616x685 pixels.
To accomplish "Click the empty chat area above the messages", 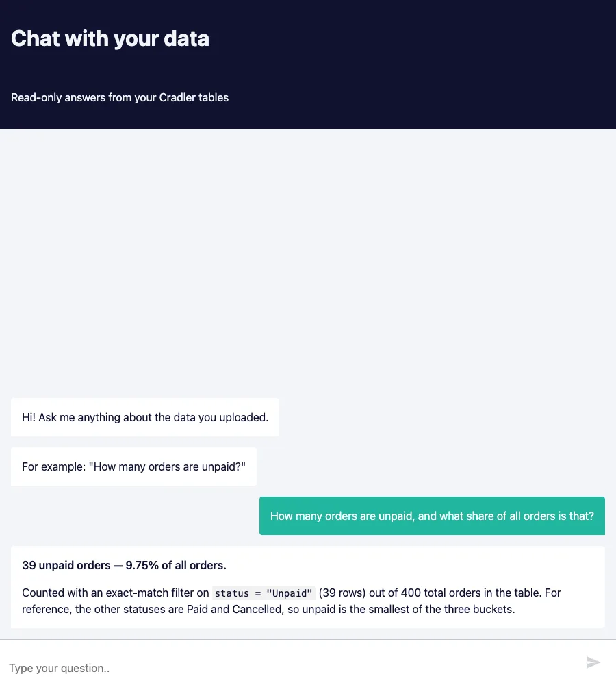I will click(x=308, y=262).
